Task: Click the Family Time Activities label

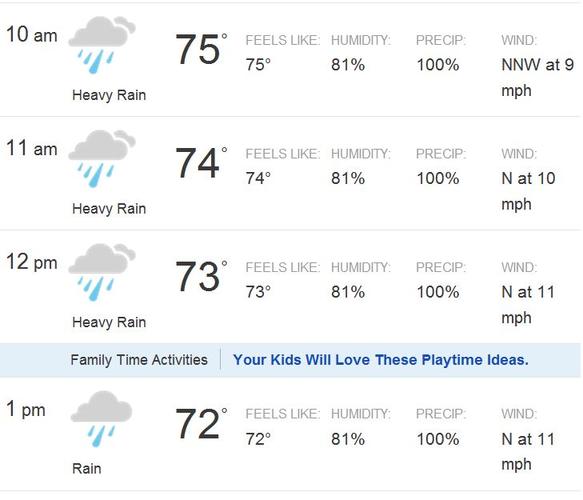Action: coord(139,360)
